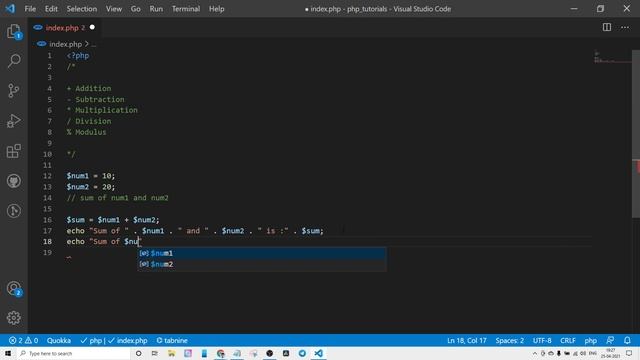Open the Windows Start menu

pos(8,353)
